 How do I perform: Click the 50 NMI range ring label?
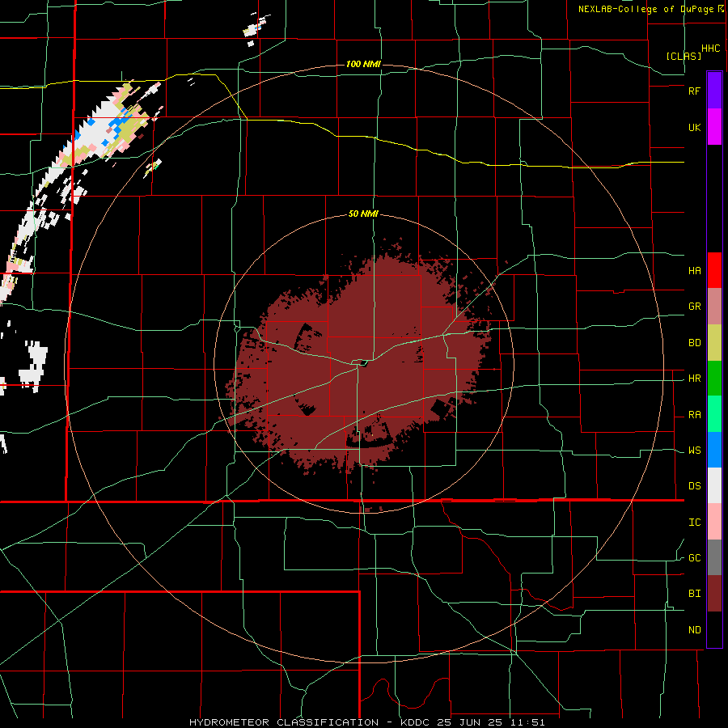click(x=363, y=214)
